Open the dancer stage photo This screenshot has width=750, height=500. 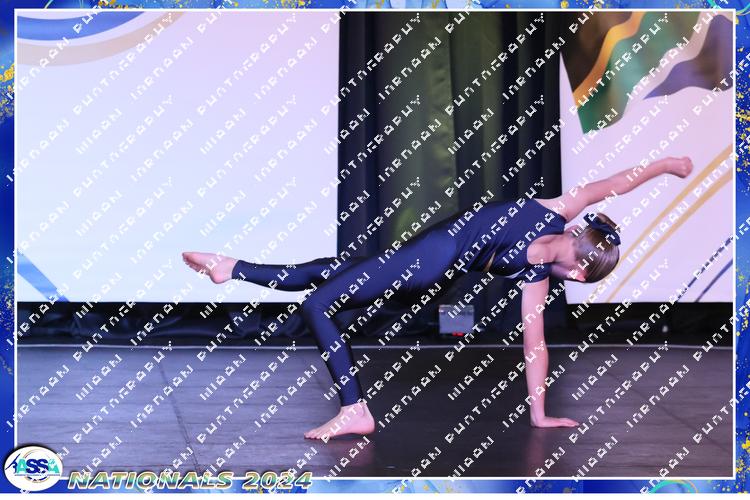tap(375, 244)
